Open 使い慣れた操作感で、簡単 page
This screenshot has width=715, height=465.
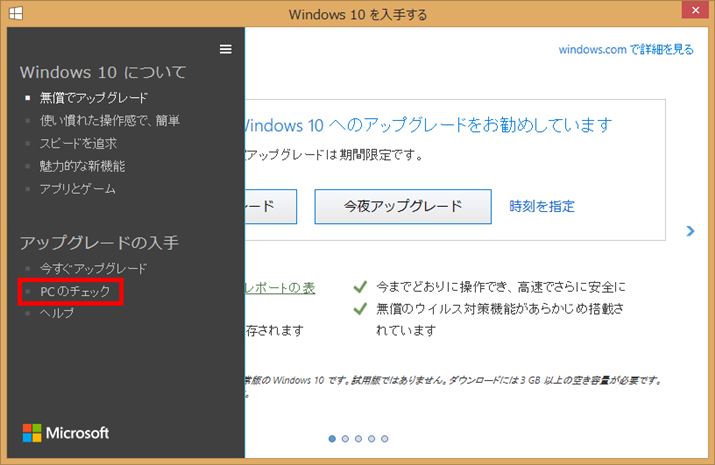pyautogui.click(x=110, y=120)
